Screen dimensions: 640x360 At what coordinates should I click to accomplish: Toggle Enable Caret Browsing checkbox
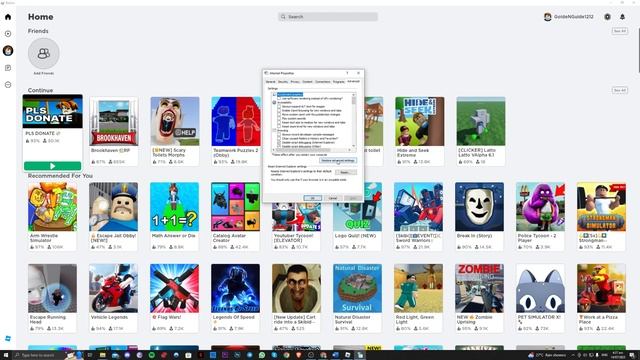279,111
